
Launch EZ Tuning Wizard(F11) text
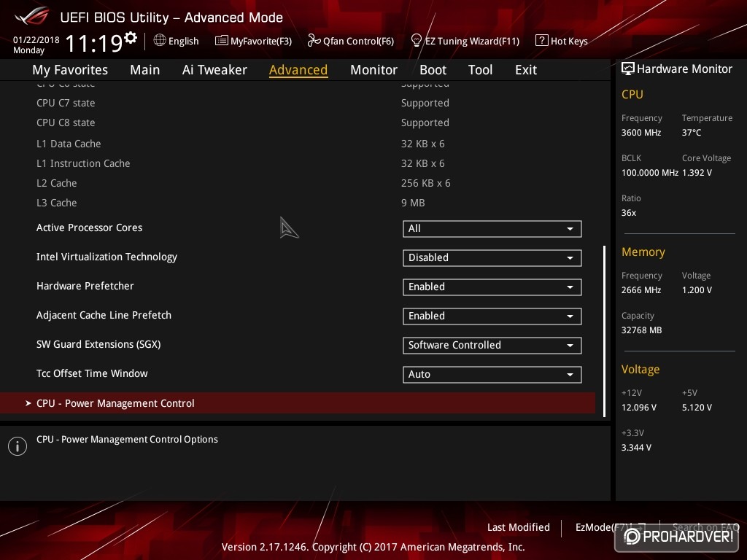(472, 42)
